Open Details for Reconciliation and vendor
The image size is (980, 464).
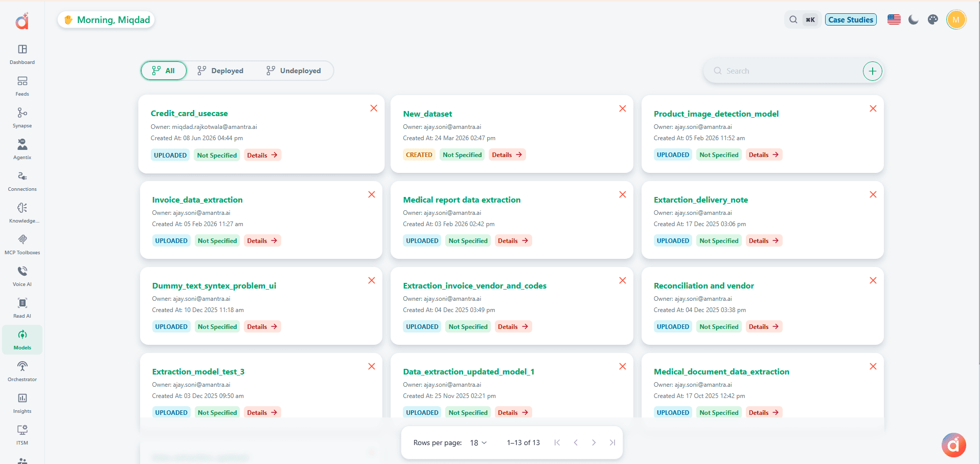coord(764,326)
